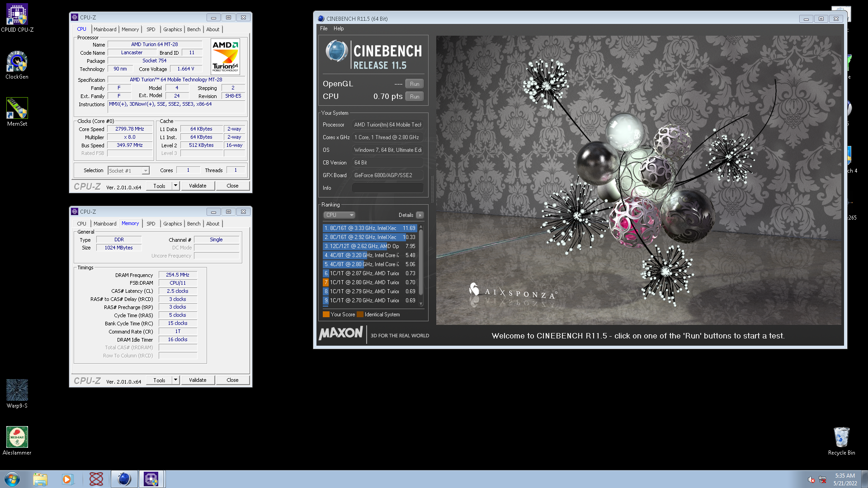The width and height of the screenshot is (868, 488).
Task: Open the Mainboard tab in top CPU-Z
Action: point(105,29)
